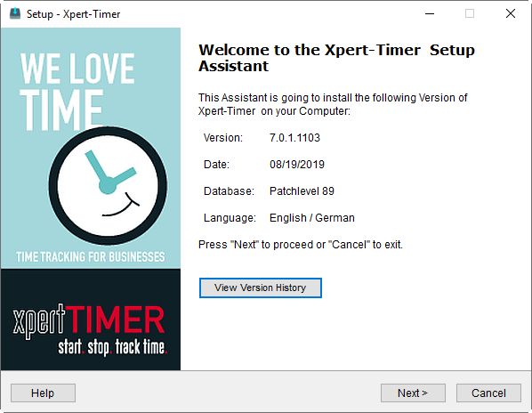Close the setup window with X
This screenshot has height=413, width=532.
click(x=511, y=14)
